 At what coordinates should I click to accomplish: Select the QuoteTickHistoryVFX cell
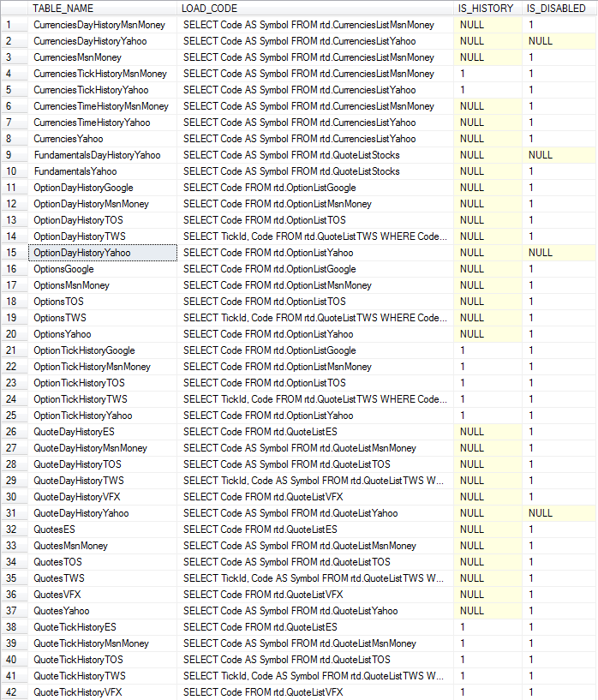coord(103,693)
